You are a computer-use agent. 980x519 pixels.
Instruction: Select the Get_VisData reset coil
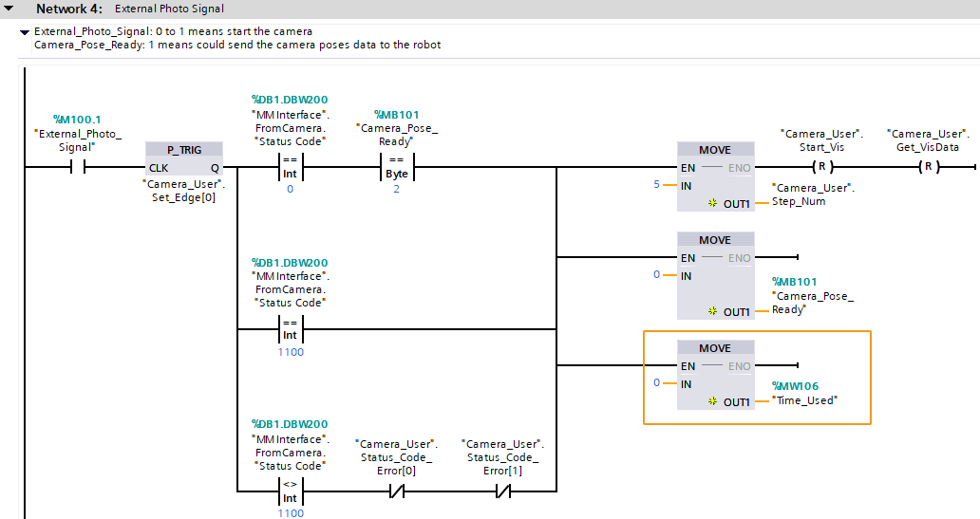coord(927,168)
